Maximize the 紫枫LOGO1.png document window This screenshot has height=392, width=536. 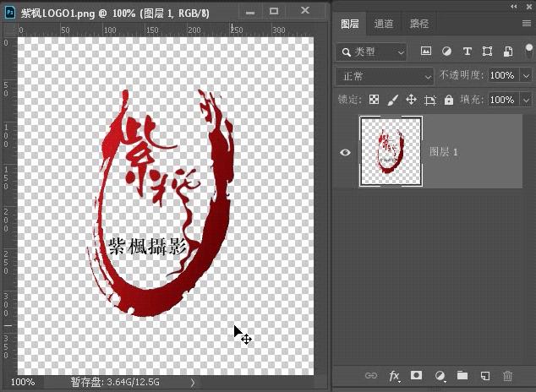[273, 12]
